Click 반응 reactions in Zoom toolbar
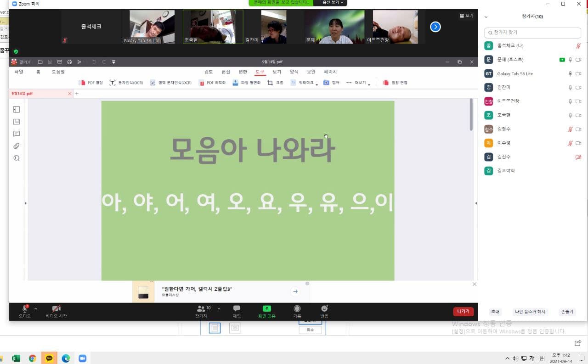 coord(324,312)
